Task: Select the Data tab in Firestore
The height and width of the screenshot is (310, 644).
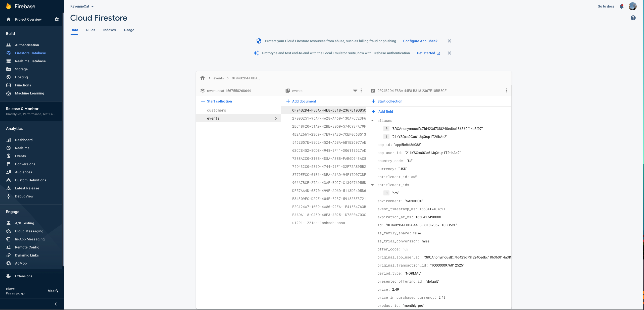Action: (74, 30)
